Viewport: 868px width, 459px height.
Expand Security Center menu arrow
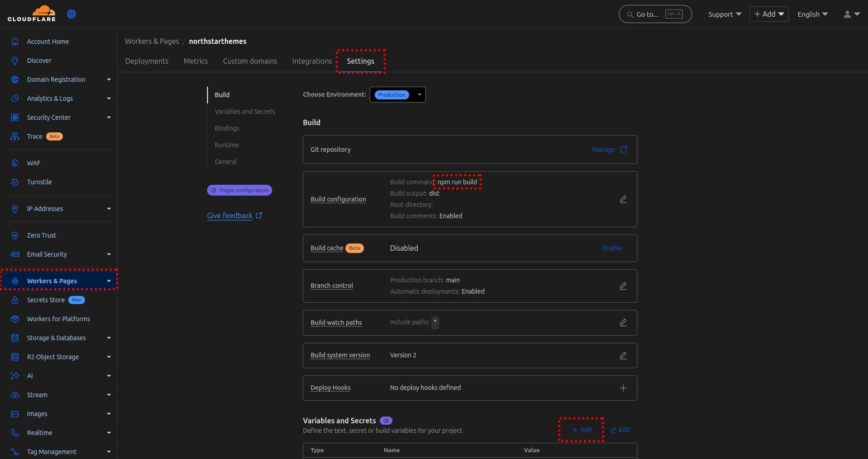[109, 117]
